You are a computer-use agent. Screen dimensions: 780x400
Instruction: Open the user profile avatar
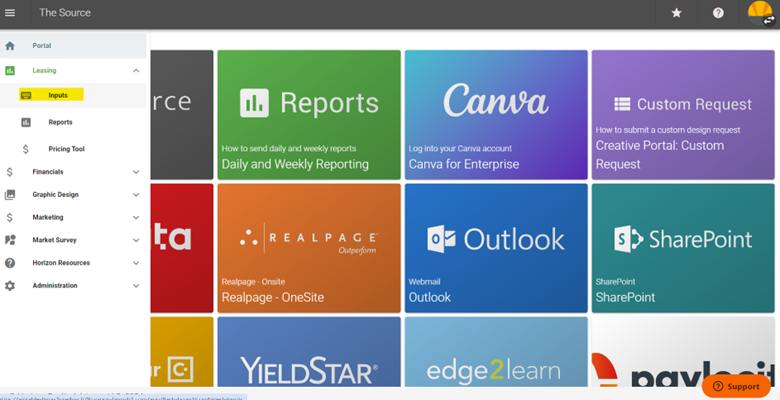(761, 13)
